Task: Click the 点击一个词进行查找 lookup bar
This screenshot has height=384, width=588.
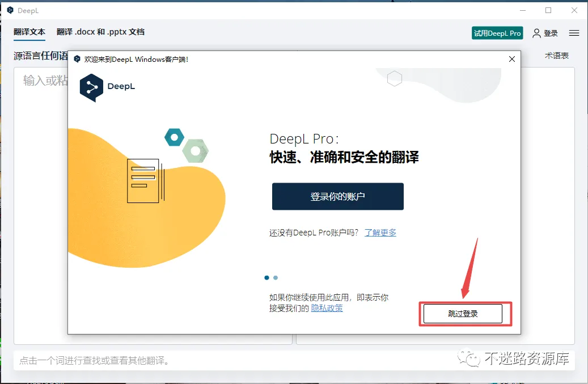Action: (x=294, y=360)
